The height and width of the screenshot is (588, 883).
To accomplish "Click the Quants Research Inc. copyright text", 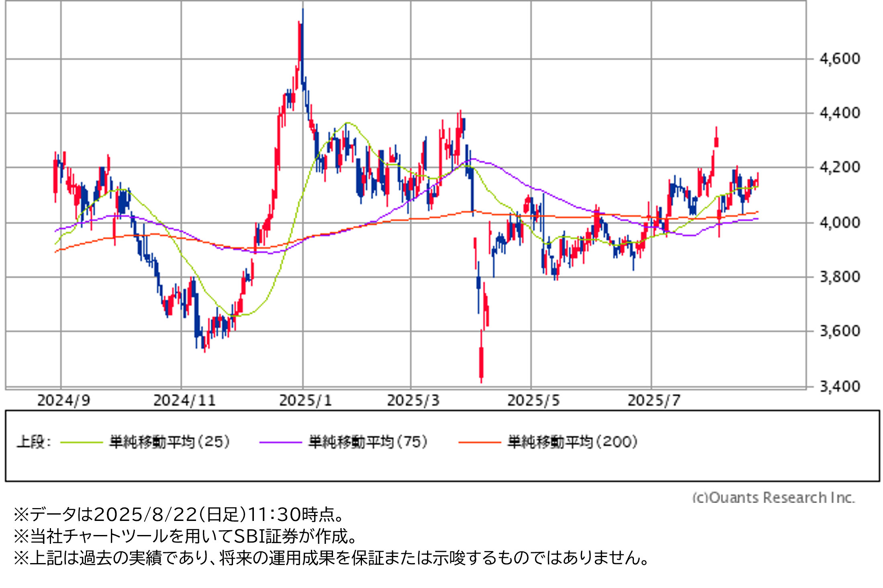I will click(773, 497).
